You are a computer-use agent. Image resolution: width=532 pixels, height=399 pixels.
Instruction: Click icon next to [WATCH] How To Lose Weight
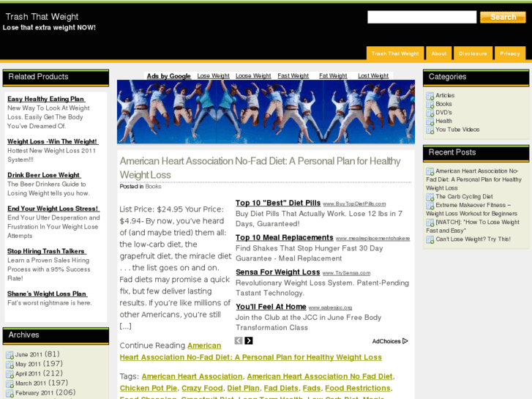[430, 223]
